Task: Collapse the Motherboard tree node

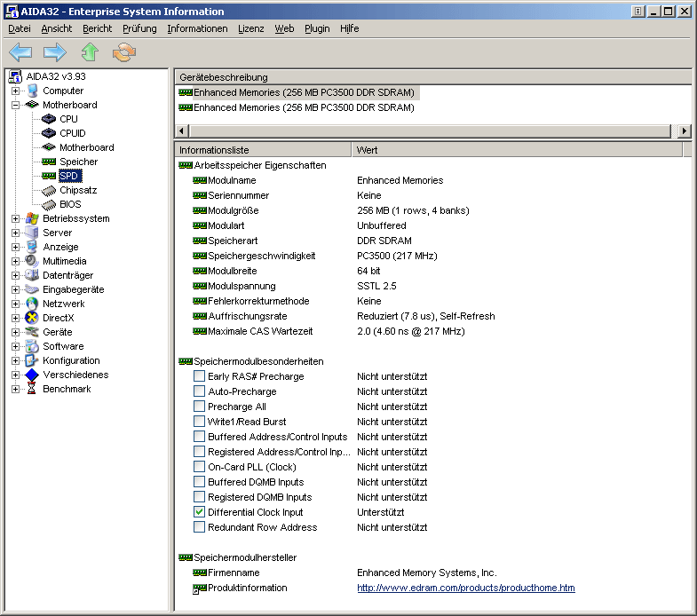Action: pyautogui.click(x=16, y=105)
